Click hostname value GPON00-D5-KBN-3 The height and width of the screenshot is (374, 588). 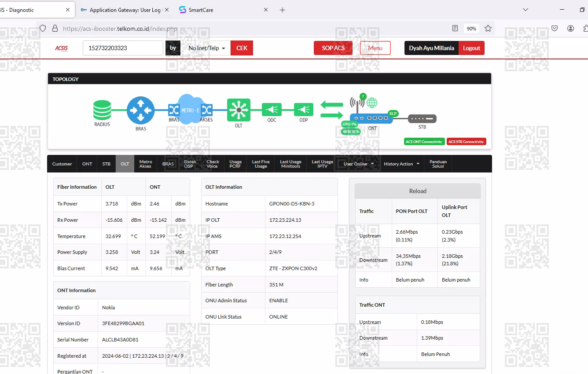292,204
